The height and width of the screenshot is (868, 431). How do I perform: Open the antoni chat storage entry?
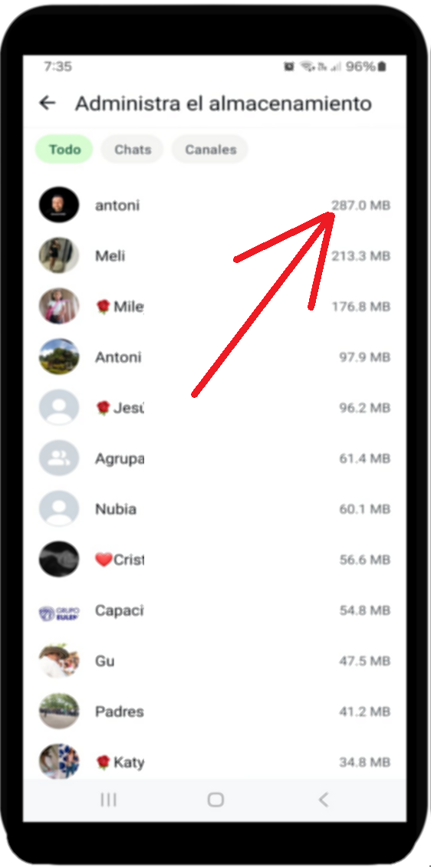[215, 205]
